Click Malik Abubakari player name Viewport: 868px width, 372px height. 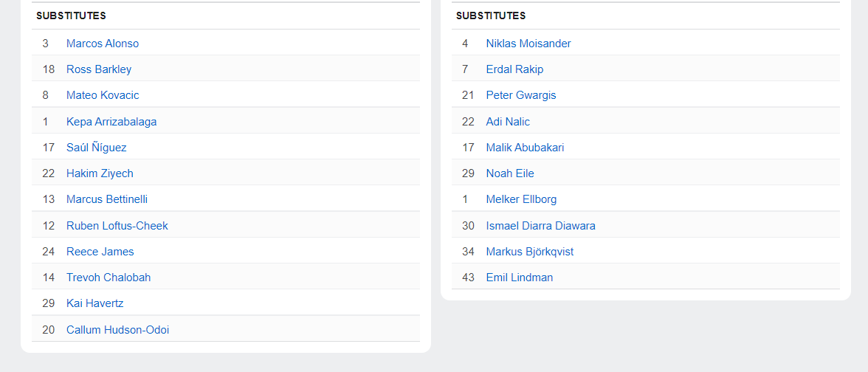[525, 148]
